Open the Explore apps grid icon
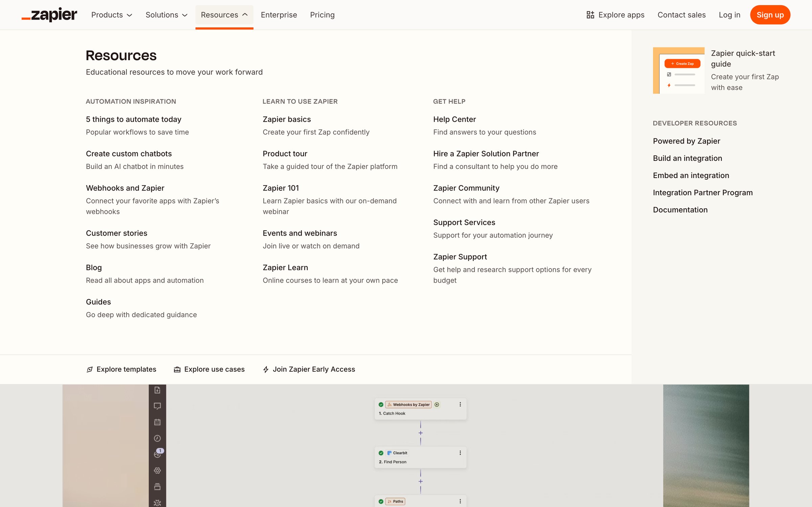 click(590, 15)
